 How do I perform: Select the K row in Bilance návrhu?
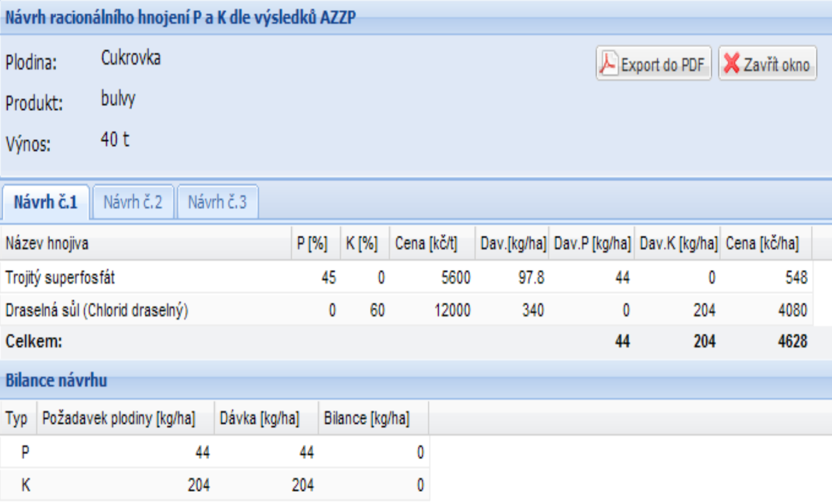[x=215, y=485]
